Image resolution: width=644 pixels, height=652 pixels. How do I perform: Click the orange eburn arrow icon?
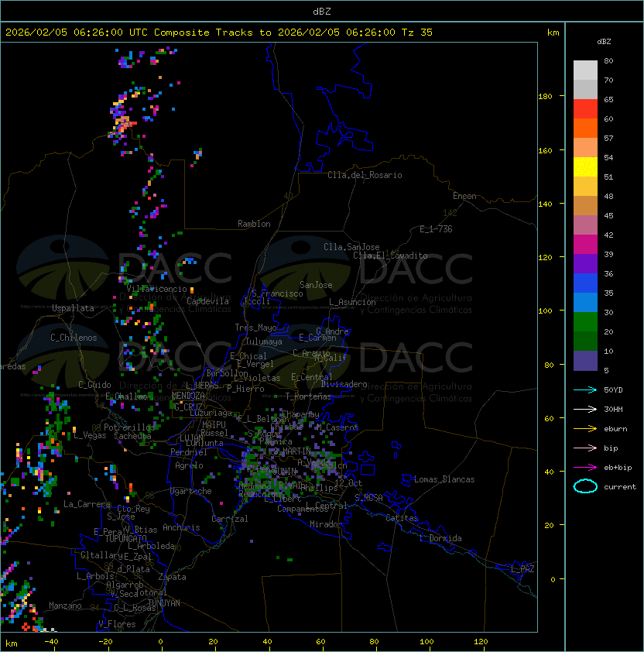tap(585, 428)
